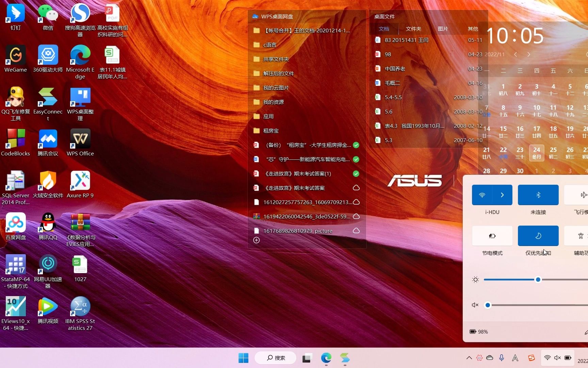588x368 pixels.
Task: Adjust the volume slider handle
Action: pos(488,305)
